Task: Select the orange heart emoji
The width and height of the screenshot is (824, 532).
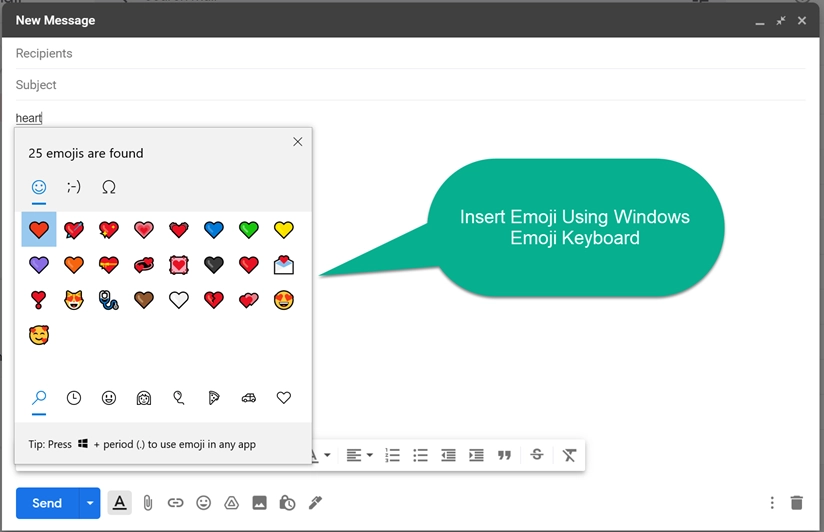Action: click(x=74, y=264)
